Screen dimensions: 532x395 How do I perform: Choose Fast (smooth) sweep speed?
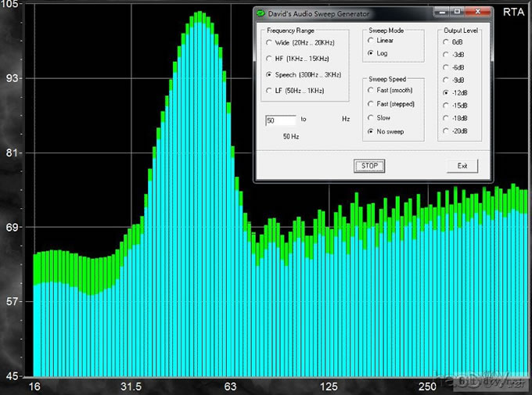tap(371, 91)
